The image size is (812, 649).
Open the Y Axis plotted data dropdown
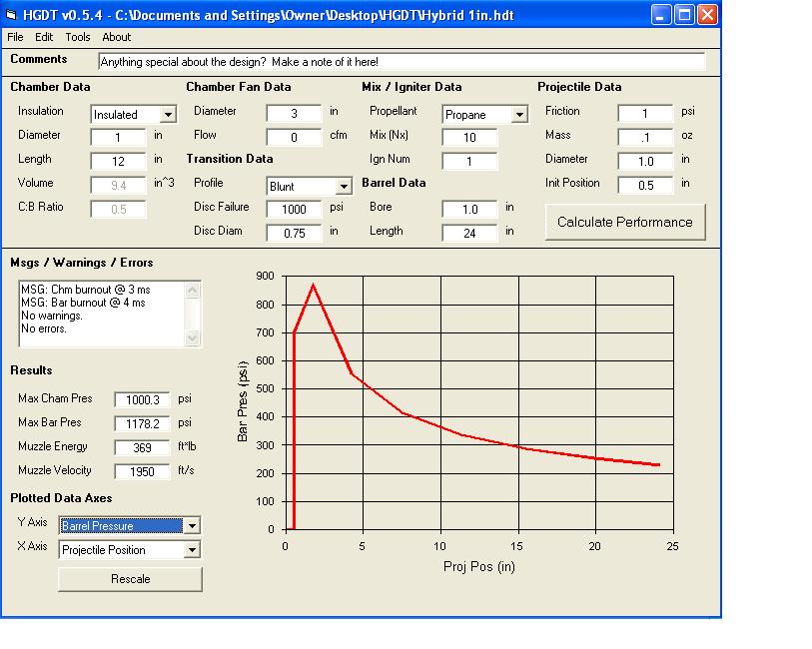(x=192, y=526)
